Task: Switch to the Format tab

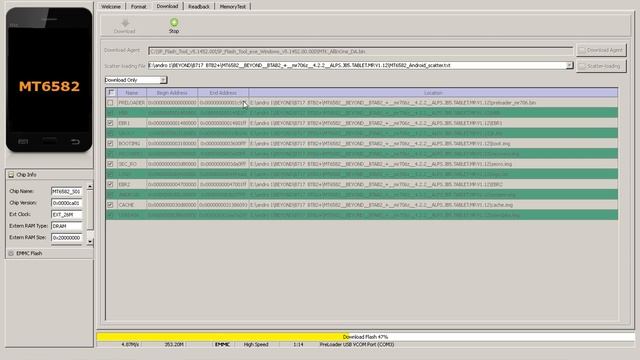Action: click(x=138, y=7)
